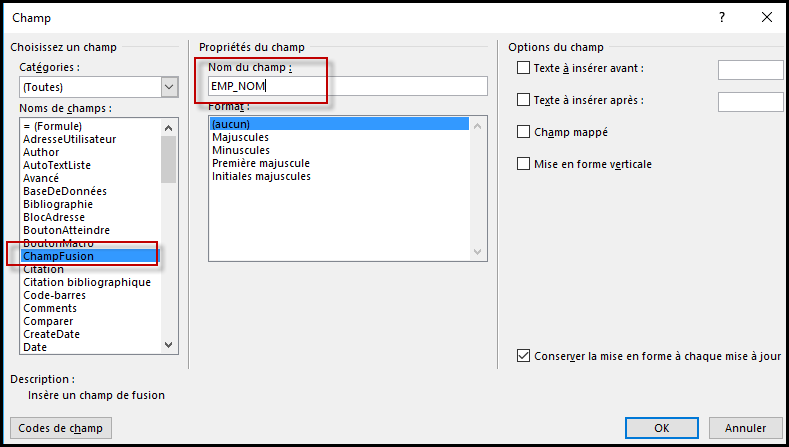Click the Help question mark icon
This screenshot has height=447, width=789.
coord(722,18)
